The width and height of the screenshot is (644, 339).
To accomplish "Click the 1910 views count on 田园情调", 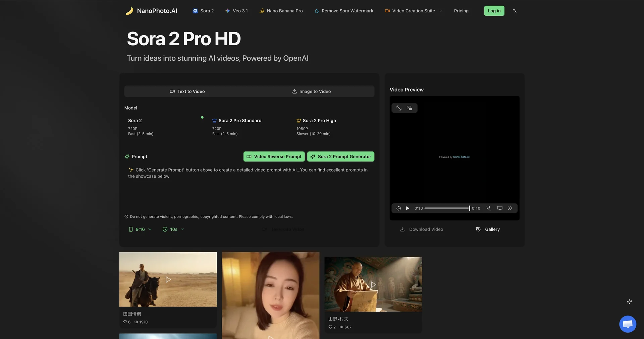I will [141, 322].
